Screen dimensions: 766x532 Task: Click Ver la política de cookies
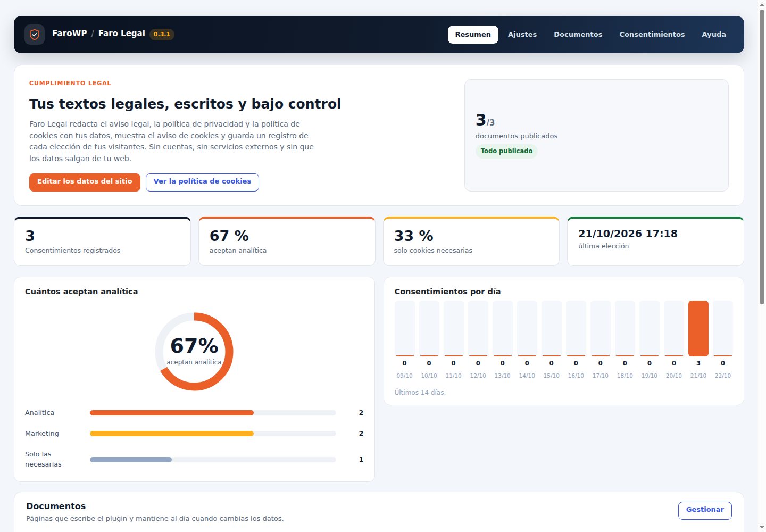point(202,182)
